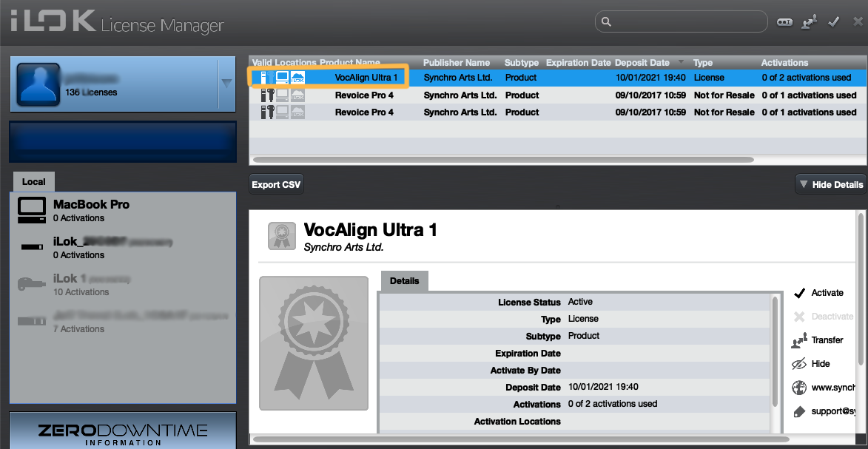
Task: Sort by Deposit Date column header
Action: tap(642, 63)
